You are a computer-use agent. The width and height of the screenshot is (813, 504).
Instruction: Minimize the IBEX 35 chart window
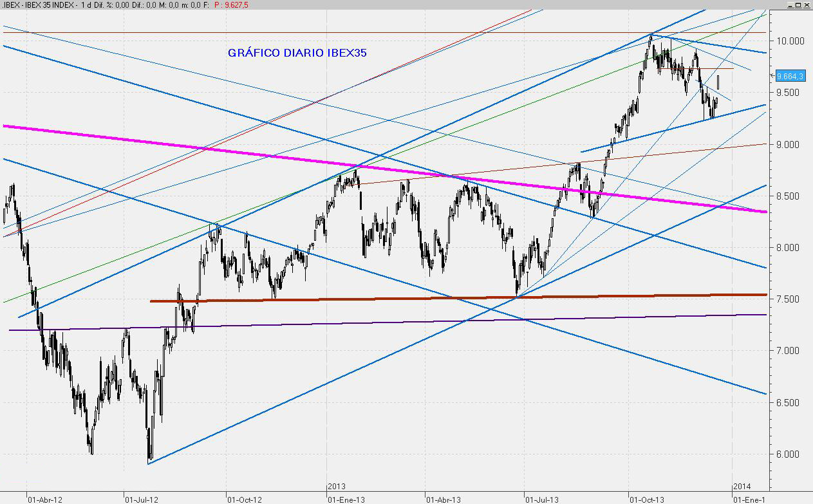click(789, 5)
